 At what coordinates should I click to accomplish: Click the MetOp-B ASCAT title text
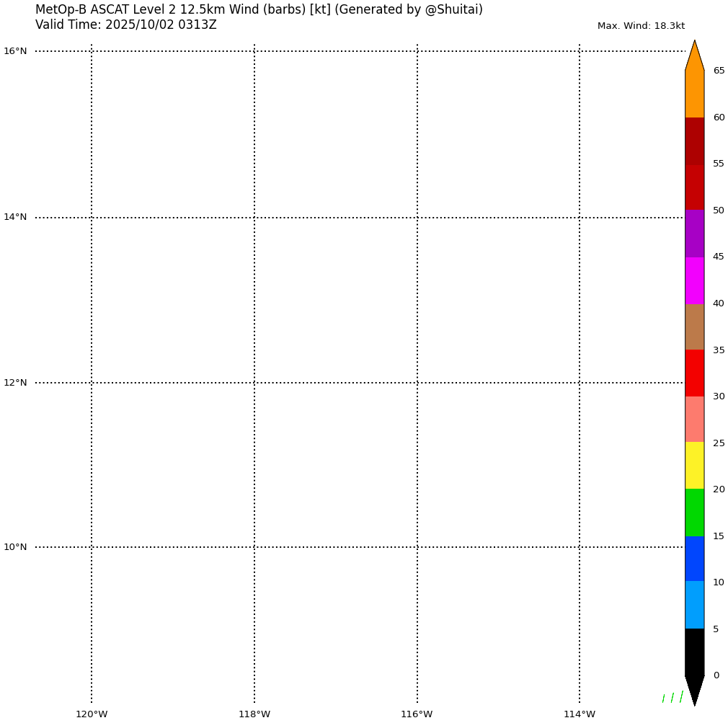pos(259,10)
